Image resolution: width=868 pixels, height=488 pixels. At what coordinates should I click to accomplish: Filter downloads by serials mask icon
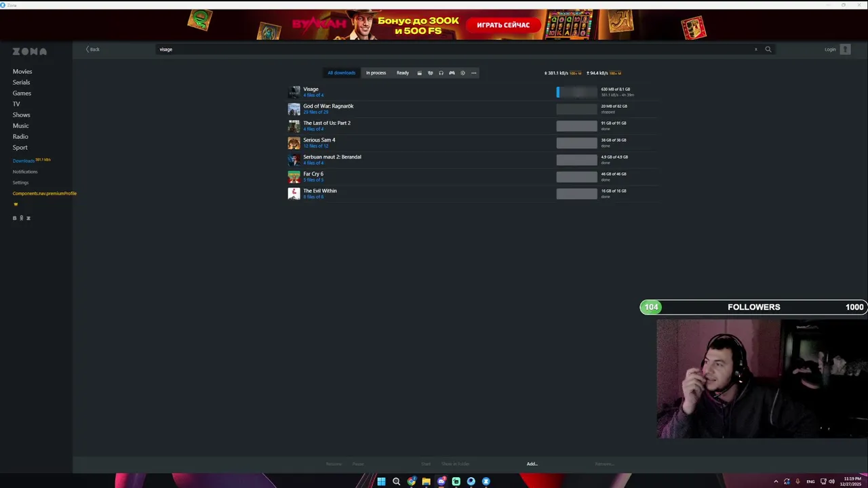pos(430,73)
